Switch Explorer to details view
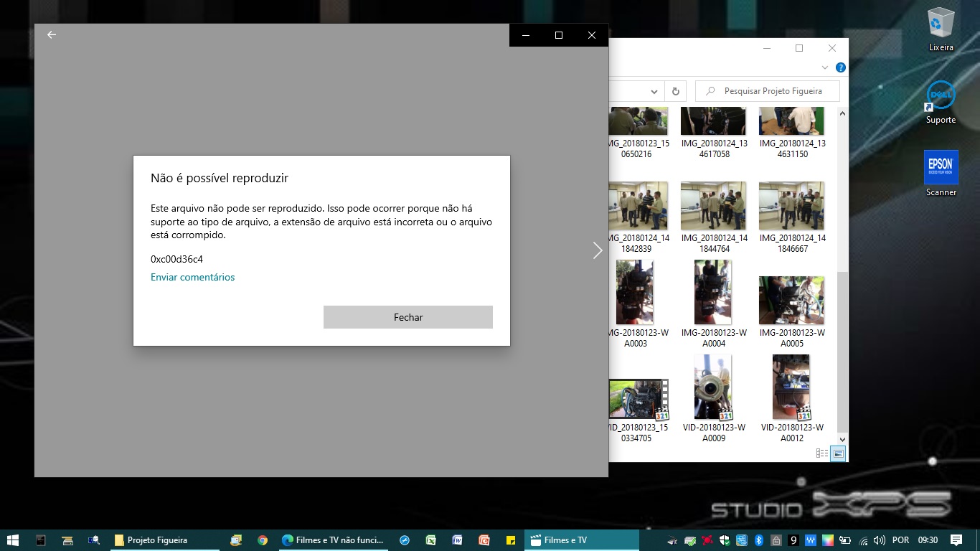This screenshot has width=980, height=551. point(822,453)
